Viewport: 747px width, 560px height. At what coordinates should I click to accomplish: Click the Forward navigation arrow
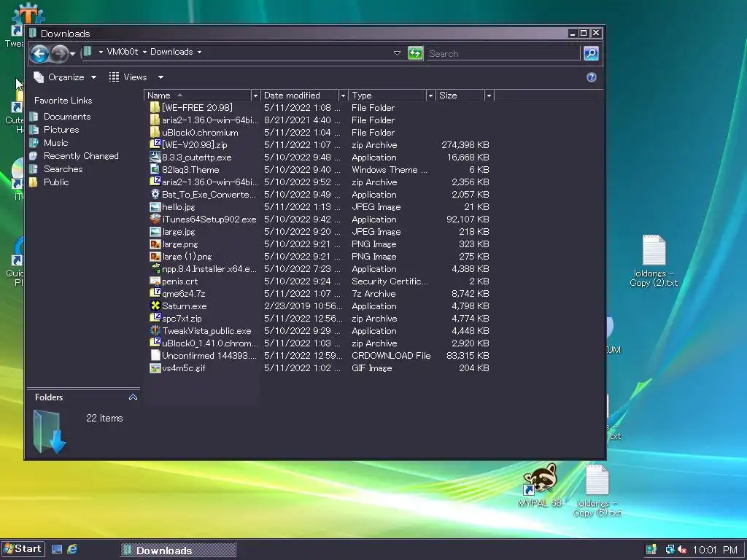pyautogui.click(x=60, y=53)
